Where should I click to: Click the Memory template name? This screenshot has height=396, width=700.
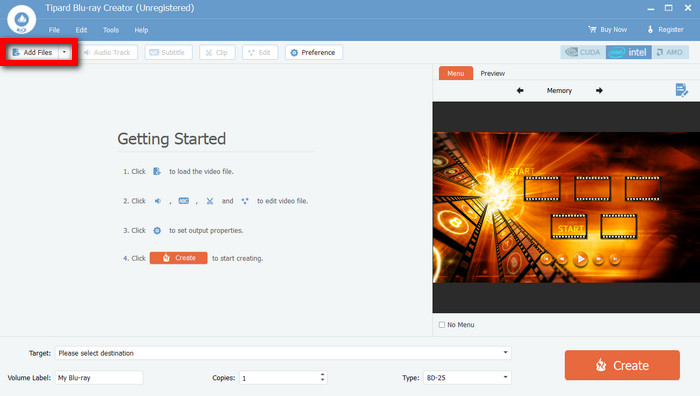(x=559, y=91)
